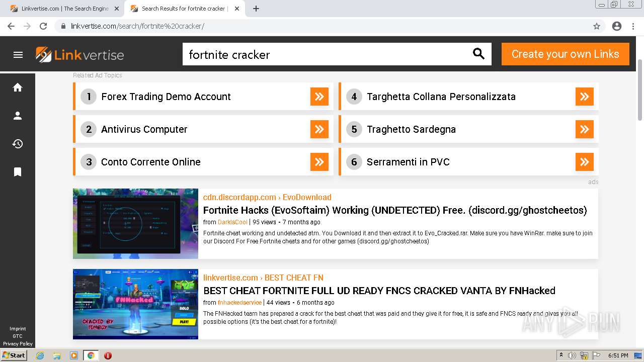The image size is (644, 362).
Task: Open the Windows Start menu
Action: click(14, 355)
